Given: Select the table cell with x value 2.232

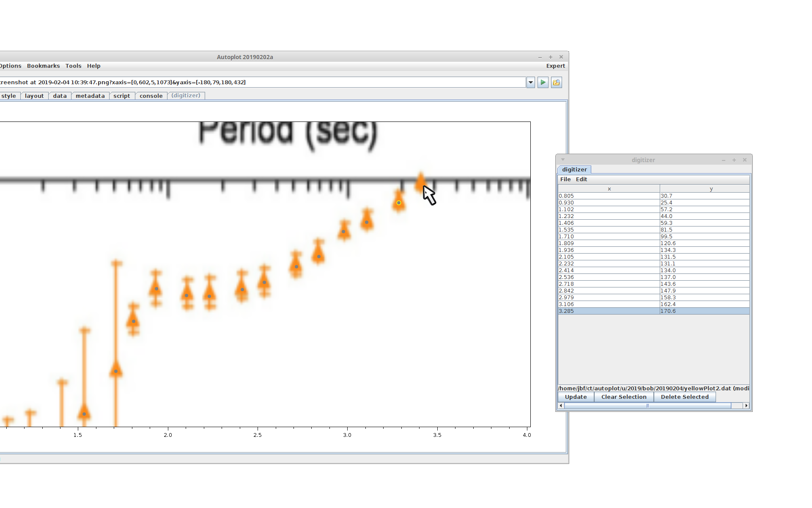Looking at the screenshot, I should coord(609,264).
